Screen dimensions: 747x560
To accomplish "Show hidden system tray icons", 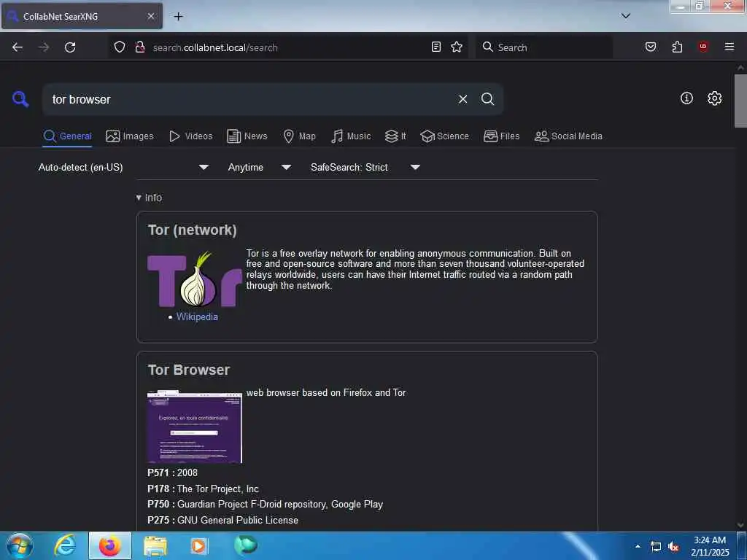I will [638, 546].
